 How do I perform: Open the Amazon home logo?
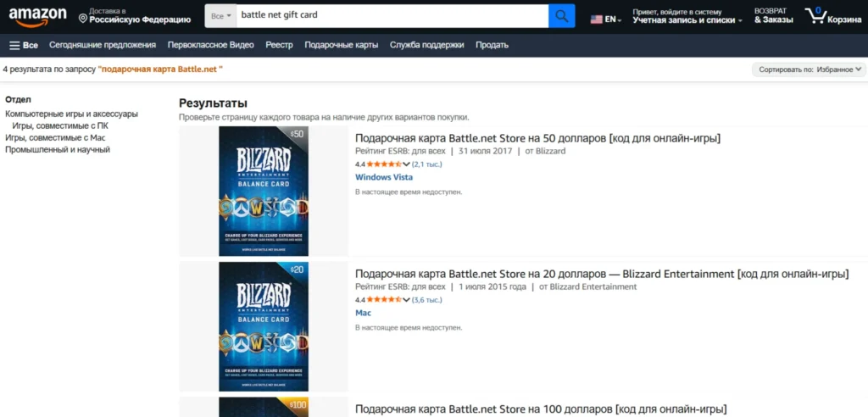pos(37,17)
